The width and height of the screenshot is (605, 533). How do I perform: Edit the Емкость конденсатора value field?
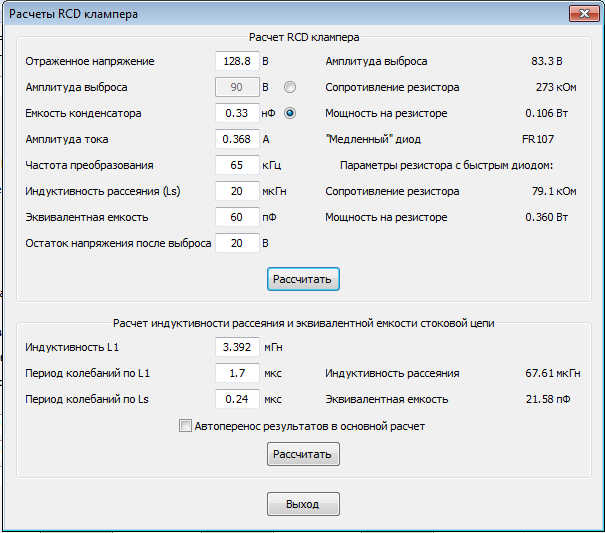coord(237,113)
